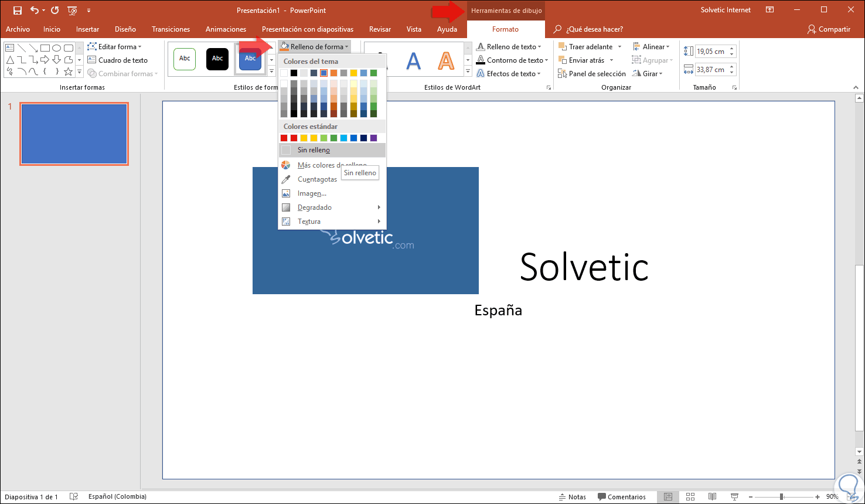Screen dimensions: 865x504
Task: Select slide 1 thumbnail in the panel
Action: [x=74, y=134]
